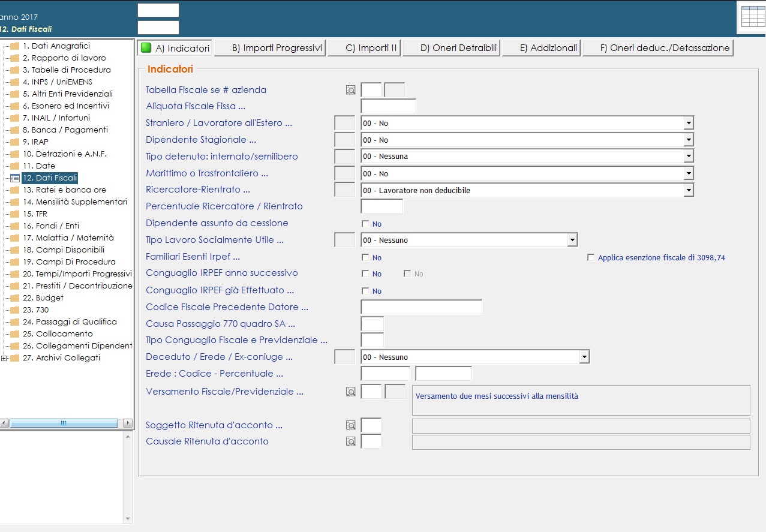
Task: Open lookup for Versamento Fiscale/Previdenziale
Action: 351,392
